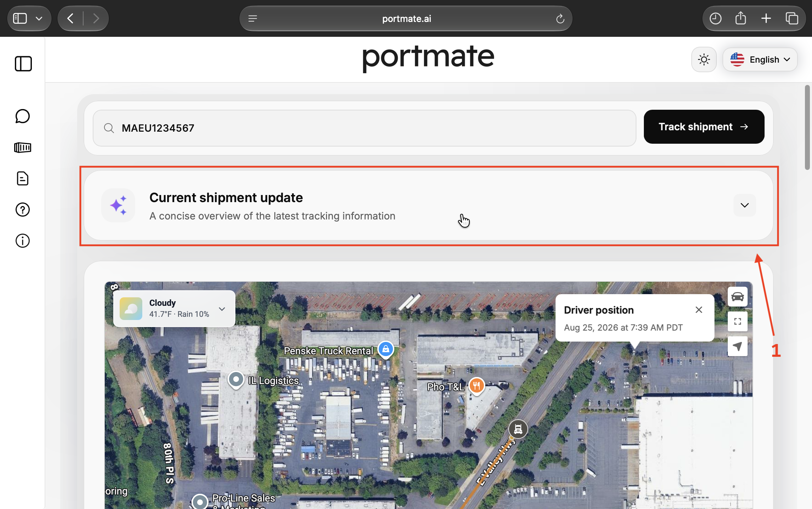Click the portmate.ai address bar
The height and width of the screenshot is (509, 812).
[x=406, y=18]
